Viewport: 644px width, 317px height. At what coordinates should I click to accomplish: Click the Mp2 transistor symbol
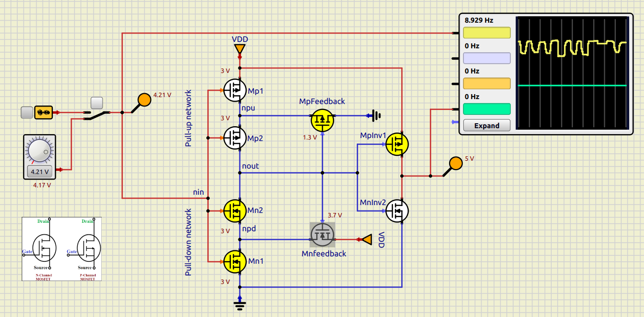pyautogui.click(x=235, y=138)
